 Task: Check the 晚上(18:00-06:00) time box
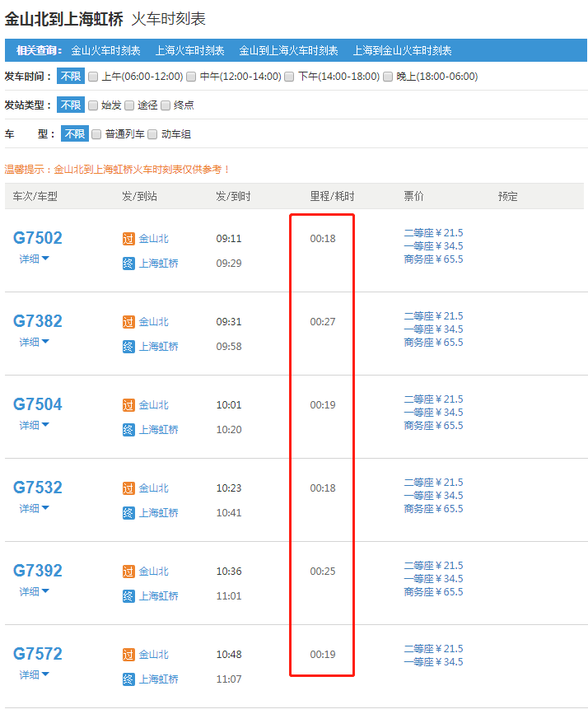click(389, 77)
